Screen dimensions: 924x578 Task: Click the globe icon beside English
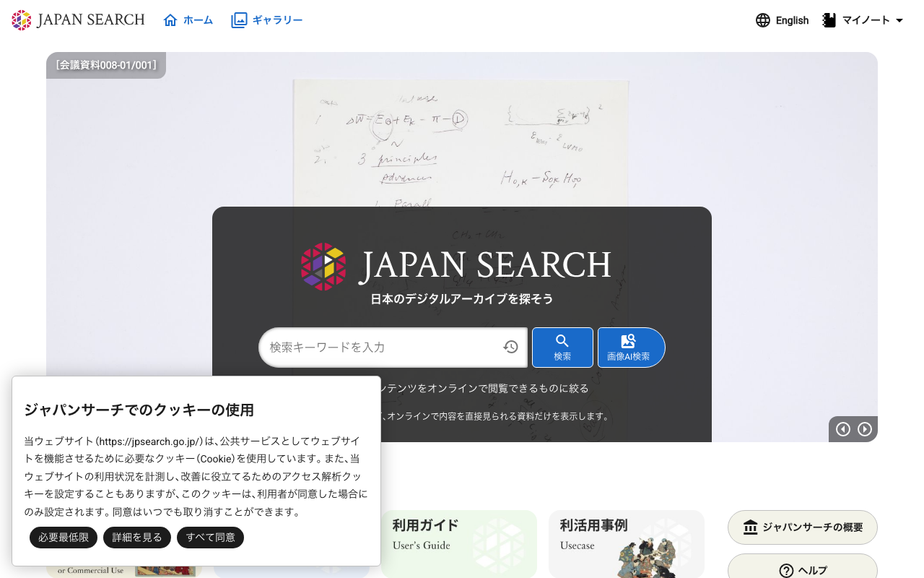[763, 20]
